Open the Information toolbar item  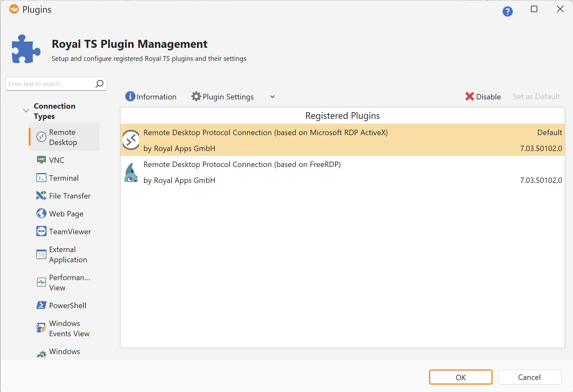point(151,97)
